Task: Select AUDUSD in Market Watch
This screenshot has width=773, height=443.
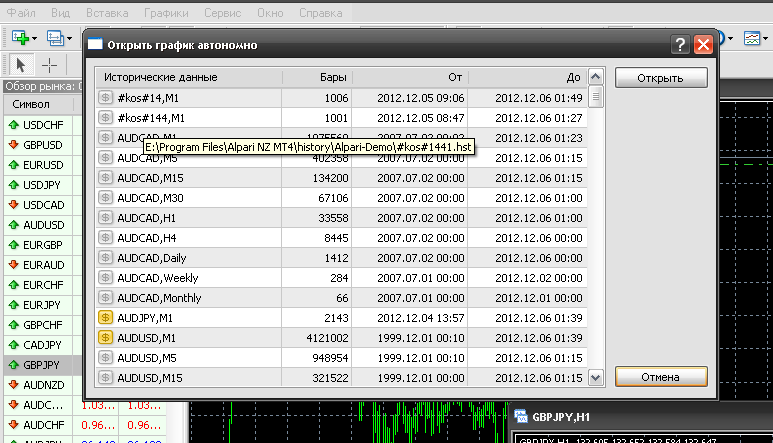Action: point(43,225)
